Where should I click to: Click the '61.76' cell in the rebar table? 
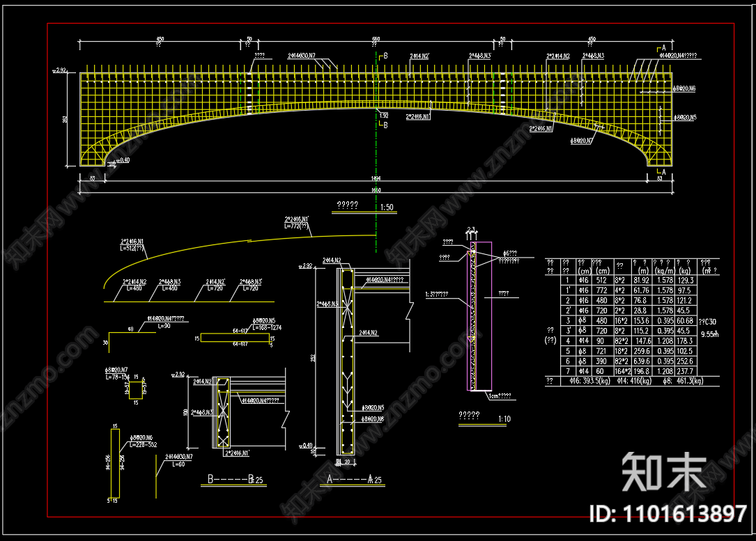coord(641,290)
